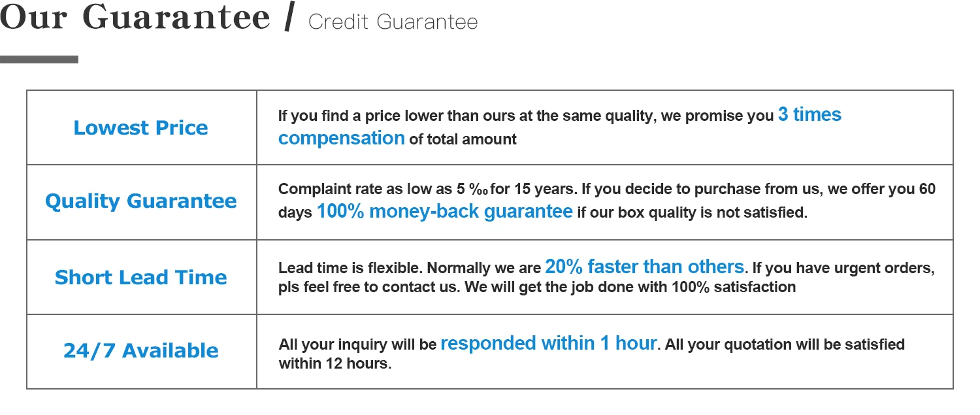
Task: Select the "24/7 Available" row label
Action: click(140, 351)
